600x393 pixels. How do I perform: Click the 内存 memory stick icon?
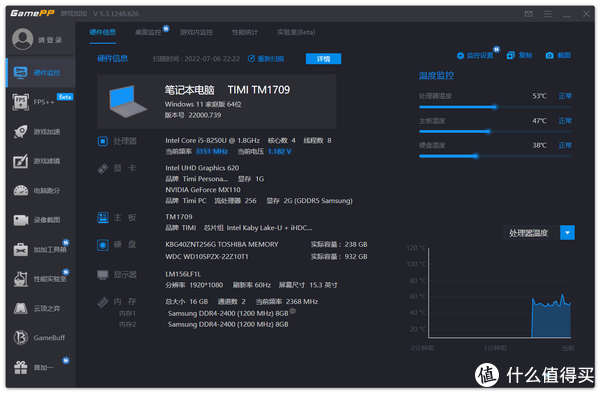[103, 302]
